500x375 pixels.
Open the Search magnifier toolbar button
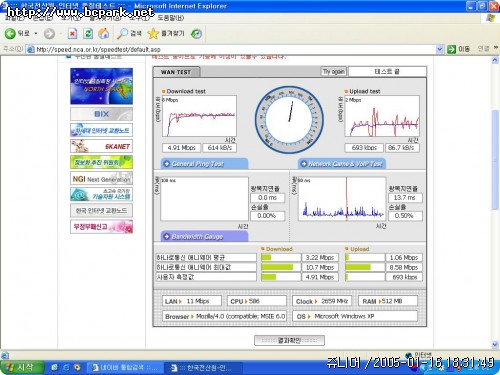(129, 33)
